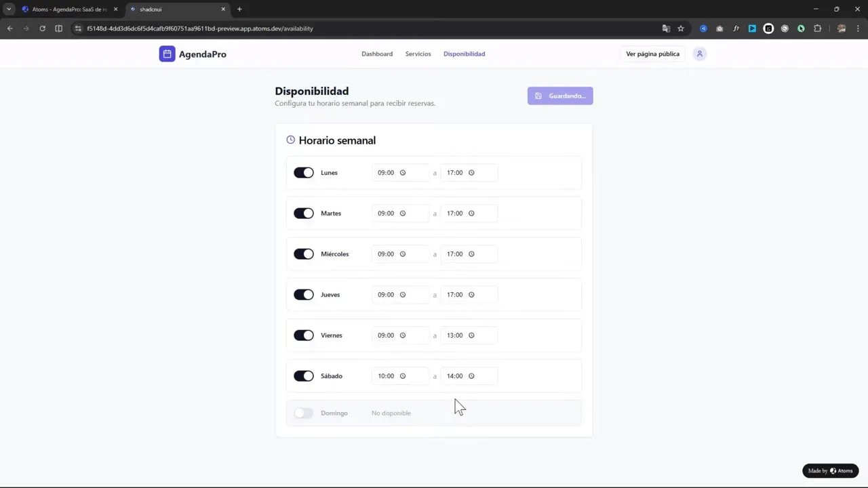
Task: Click the 'Horario semanal' heading
Action: (x=337, y=140)
